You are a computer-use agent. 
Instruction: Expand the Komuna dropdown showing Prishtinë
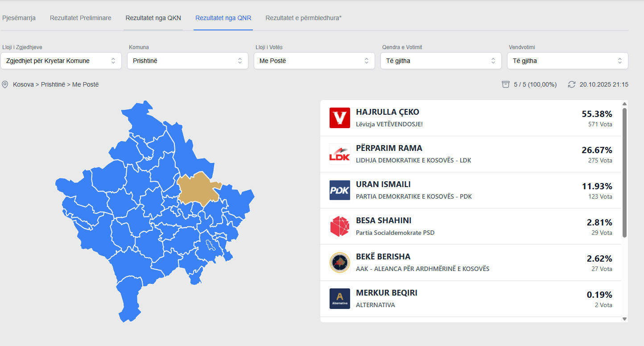[x=188, y=61]
